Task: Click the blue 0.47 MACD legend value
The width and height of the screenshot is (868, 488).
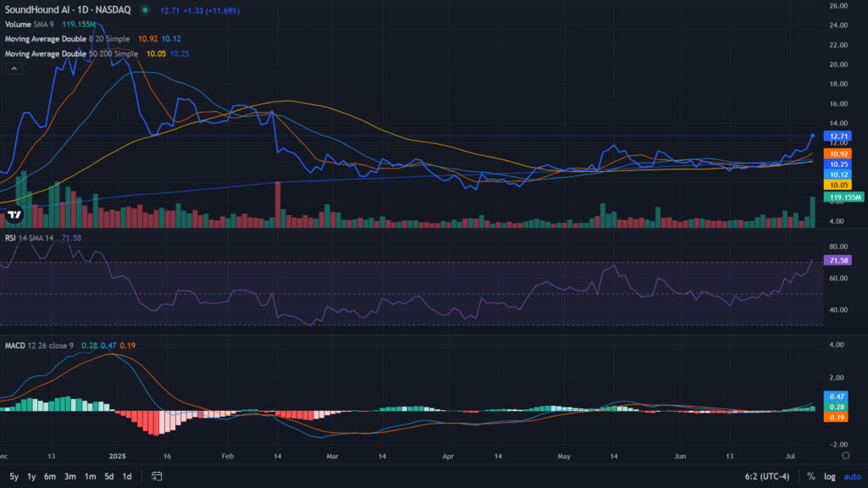Action: [108, 346]
